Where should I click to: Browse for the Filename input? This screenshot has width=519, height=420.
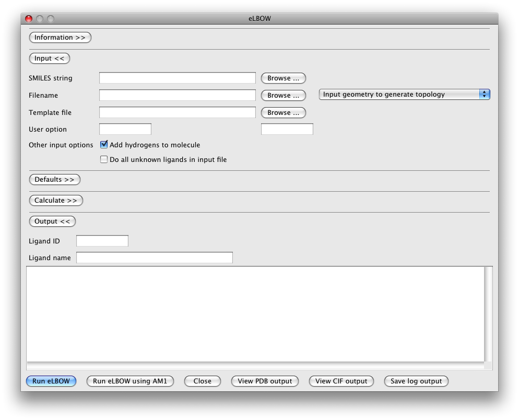tap(283, 96)
